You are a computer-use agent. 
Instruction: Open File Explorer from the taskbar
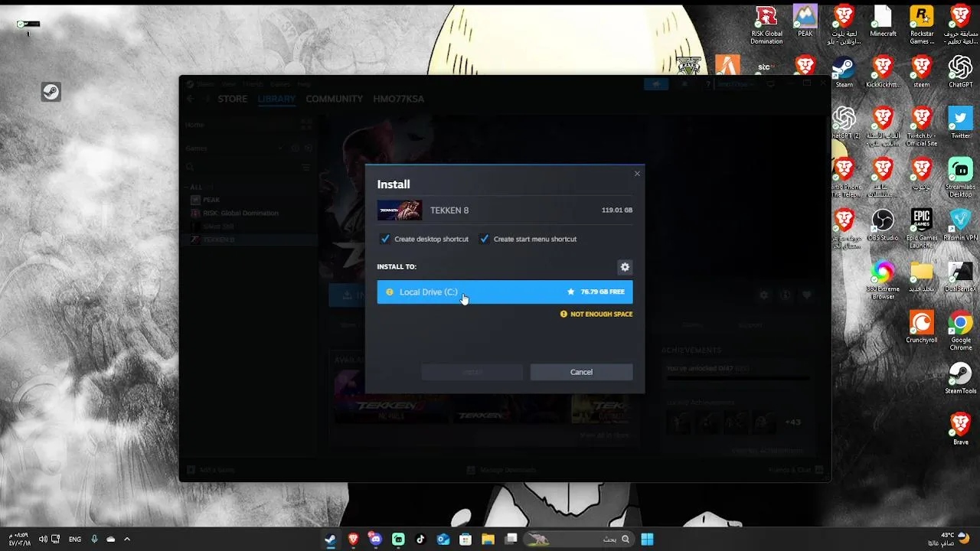(x=488, y=539)
